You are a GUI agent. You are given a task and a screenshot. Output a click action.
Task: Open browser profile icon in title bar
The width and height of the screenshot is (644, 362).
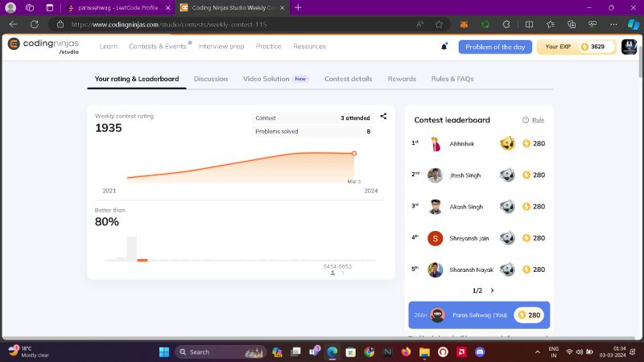tap(10, 7)
